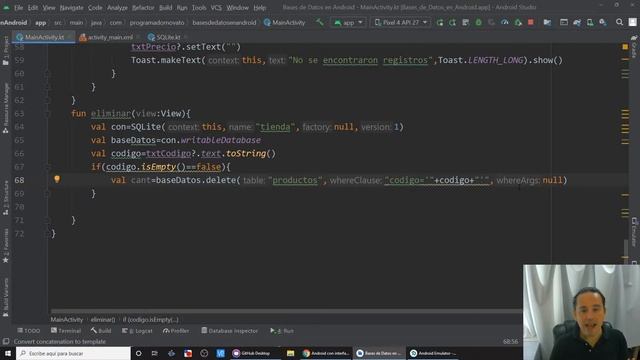This screenshot has height=360, width=640.
Task: Open the View menu
Action: coord(49,7)
